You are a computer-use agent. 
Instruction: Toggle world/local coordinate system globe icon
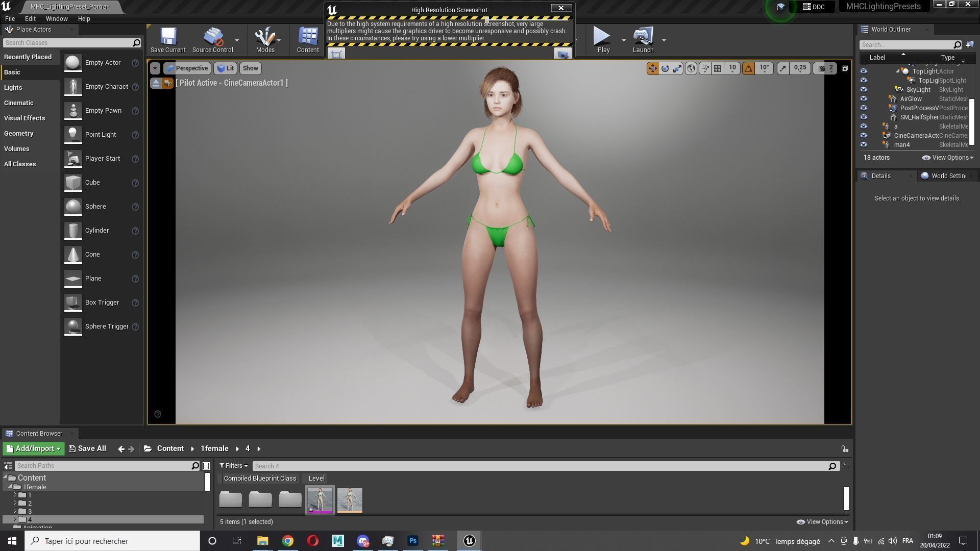[691, 68]
